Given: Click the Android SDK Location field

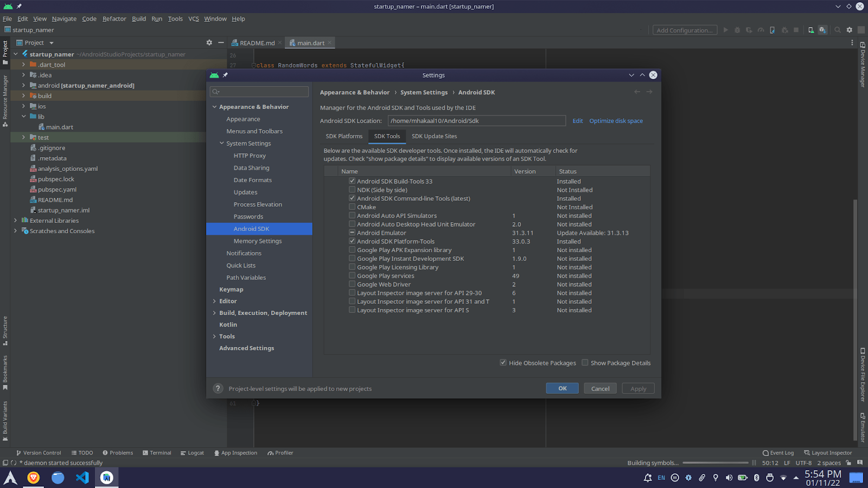Looking at the screenshot, I should 477,121.
